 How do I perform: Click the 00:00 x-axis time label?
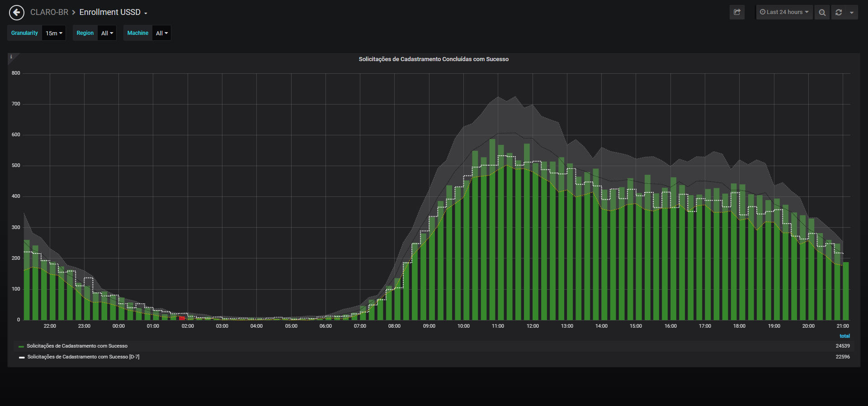(x=118, y=326)
